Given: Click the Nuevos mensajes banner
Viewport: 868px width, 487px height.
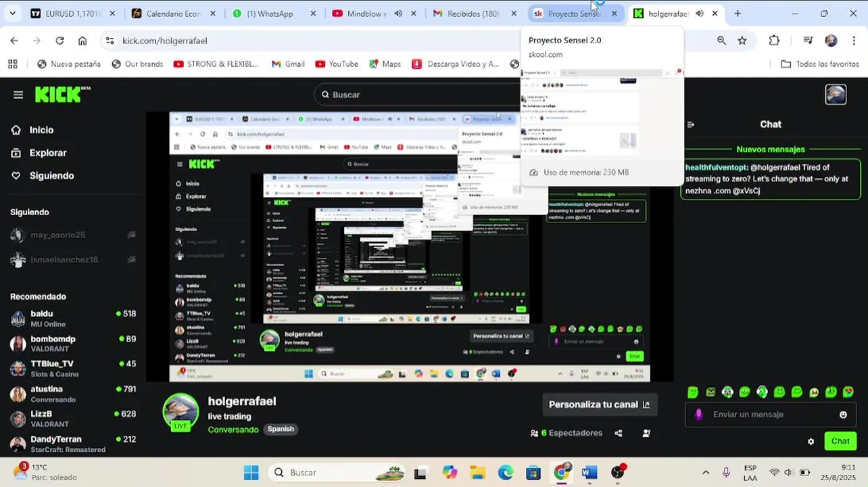Looking at the screenshot, I should point(771,149).
